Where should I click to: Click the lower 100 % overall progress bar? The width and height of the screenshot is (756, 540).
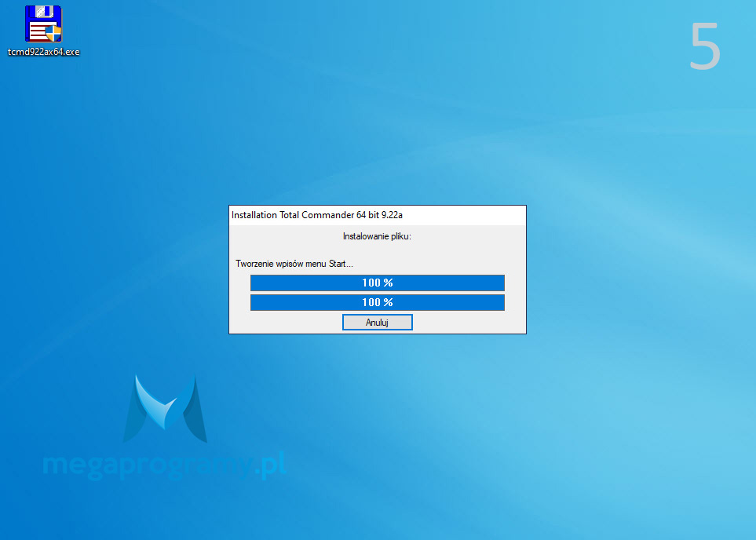pos(377,303)
